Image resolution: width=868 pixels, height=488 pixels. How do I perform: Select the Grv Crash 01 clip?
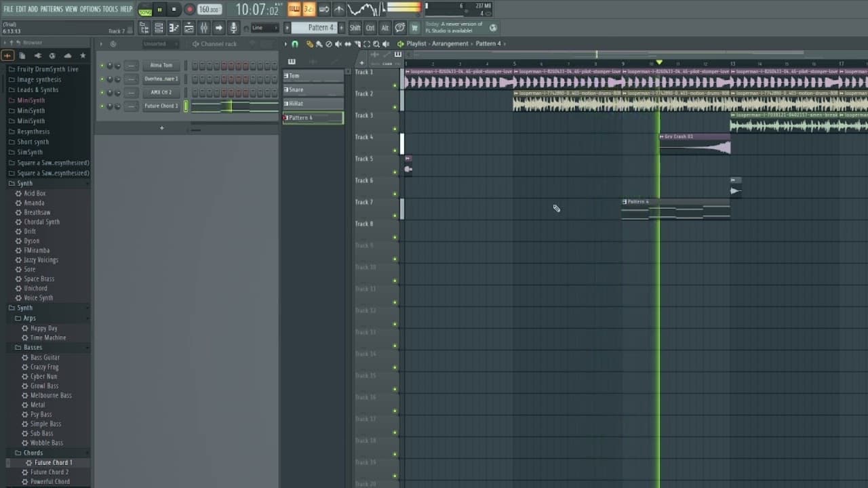point(695,144)
